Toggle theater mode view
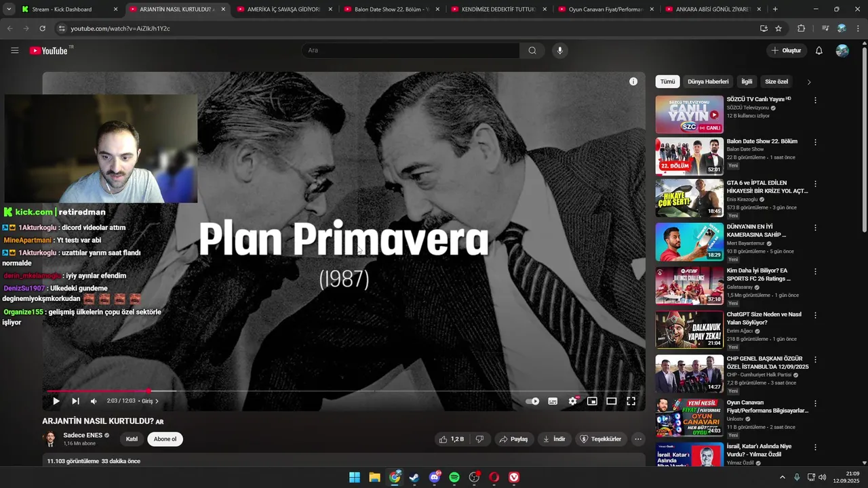Screen dimensions: 868x488 pos(611,401)
